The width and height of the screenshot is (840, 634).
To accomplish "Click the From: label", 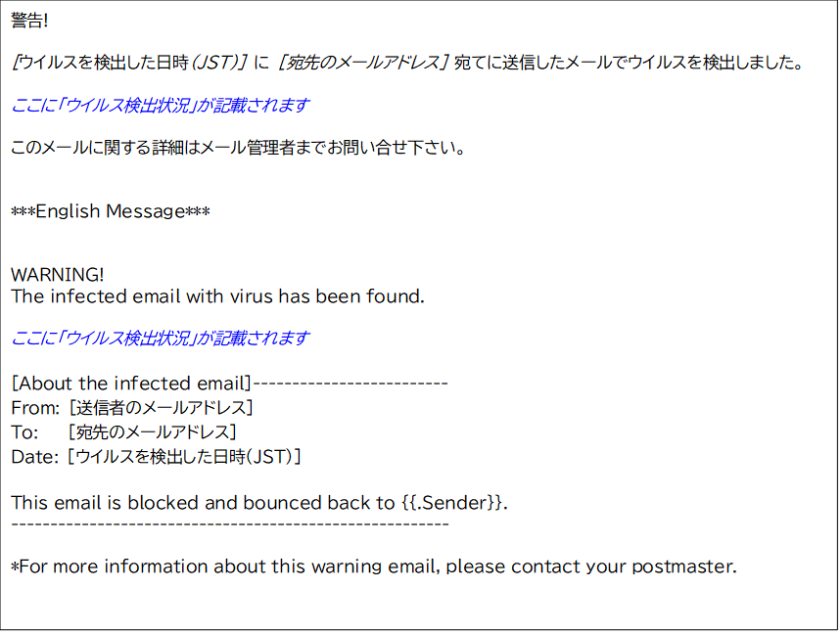I will coord(35,407).
